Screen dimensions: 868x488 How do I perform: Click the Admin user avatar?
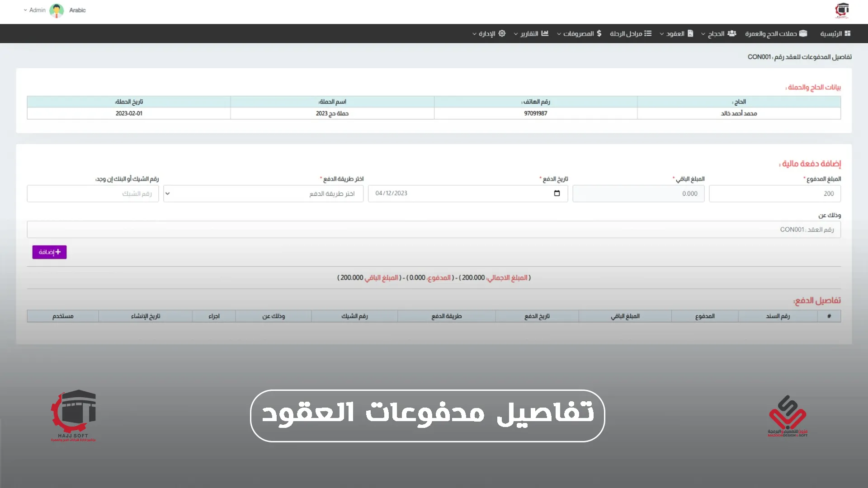[x=57, y=10]
